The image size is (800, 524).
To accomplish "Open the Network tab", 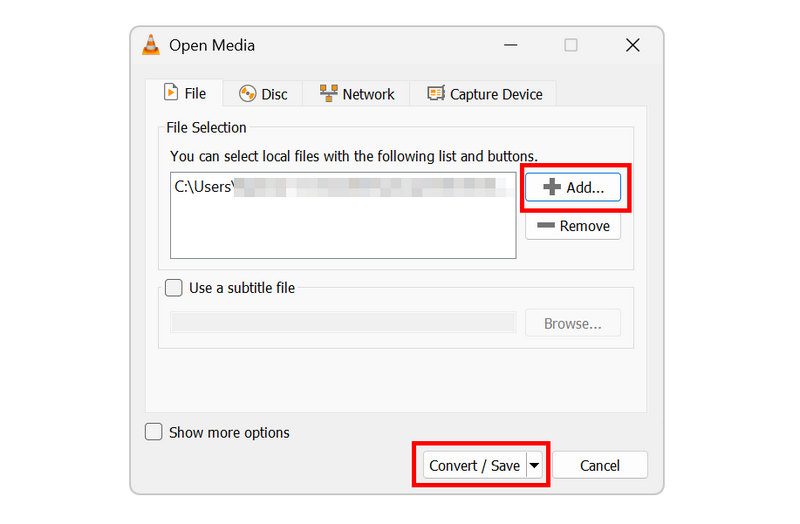I will click(x=357, y=94).
